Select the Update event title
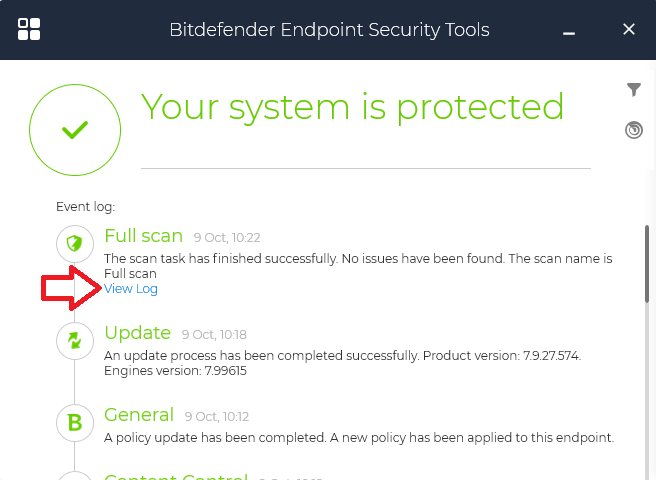 137,333
